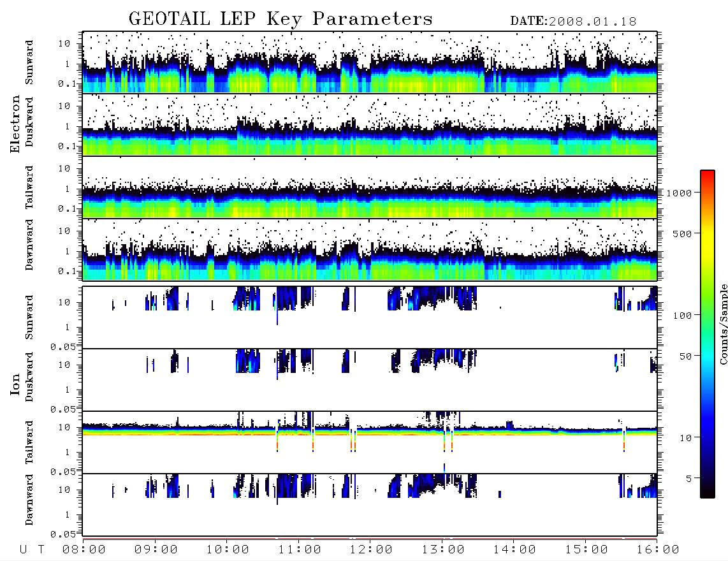Click the 10 tick of Electron Tailward panel
Viewport: 728px width, 561px height.
click(64, 168)
